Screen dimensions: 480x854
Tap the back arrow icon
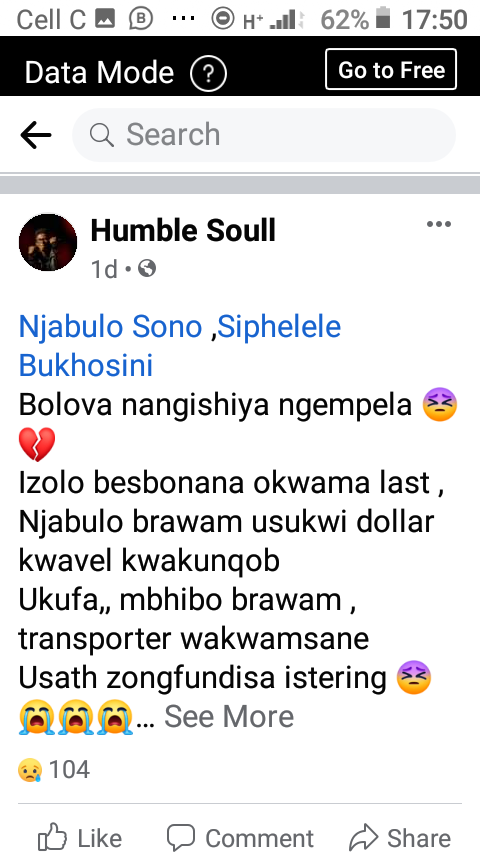point(36,135)
